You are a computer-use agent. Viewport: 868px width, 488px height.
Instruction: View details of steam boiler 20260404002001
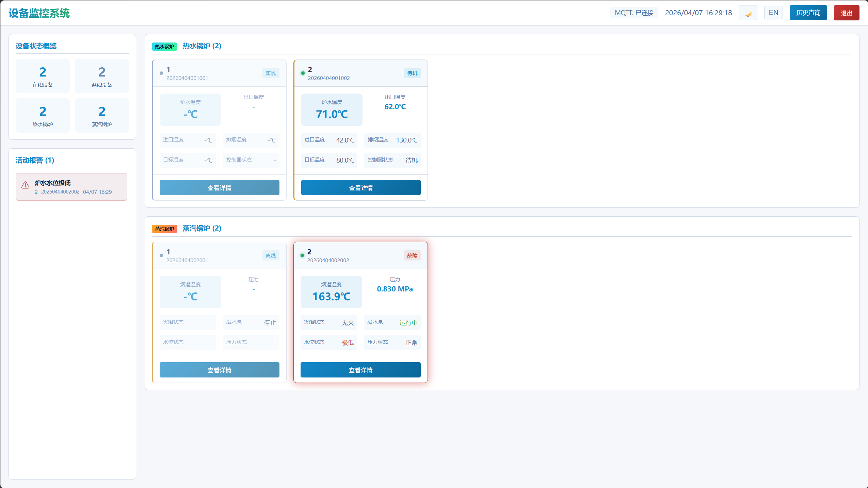[x=219, y=370]
